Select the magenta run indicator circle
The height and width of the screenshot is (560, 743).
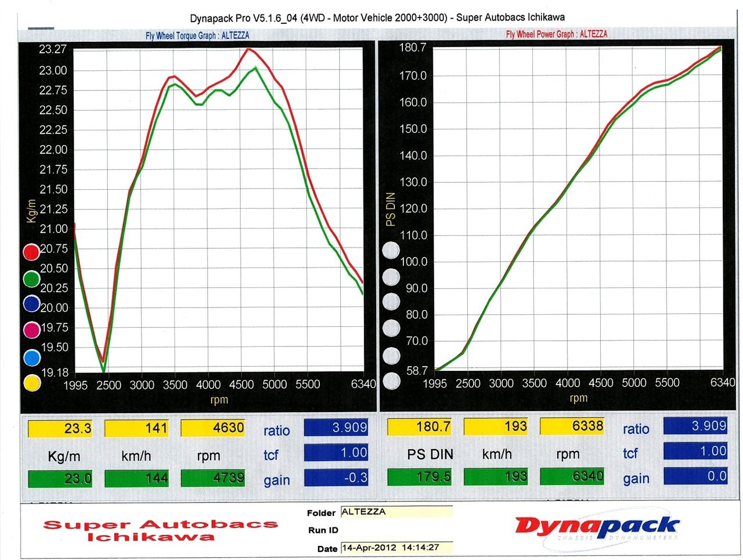pos(31,330)
